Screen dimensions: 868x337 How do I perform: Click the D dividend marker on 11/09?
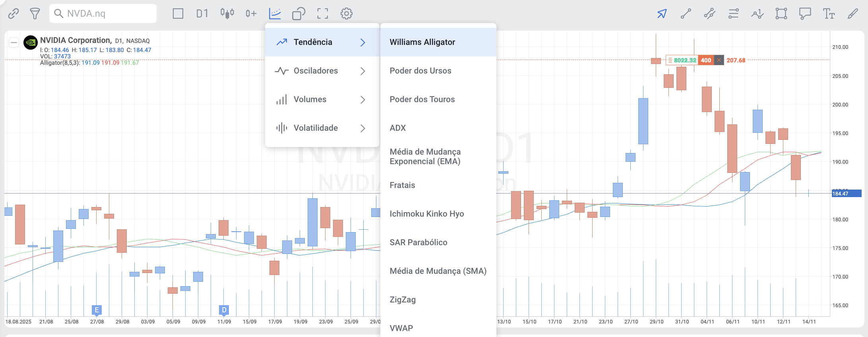coord(224,310)
